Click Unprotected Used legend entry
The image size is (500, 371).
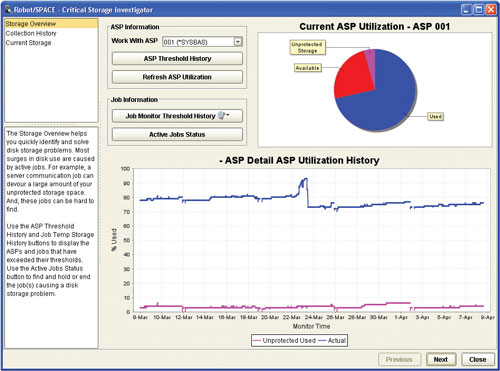coord(284,341)
